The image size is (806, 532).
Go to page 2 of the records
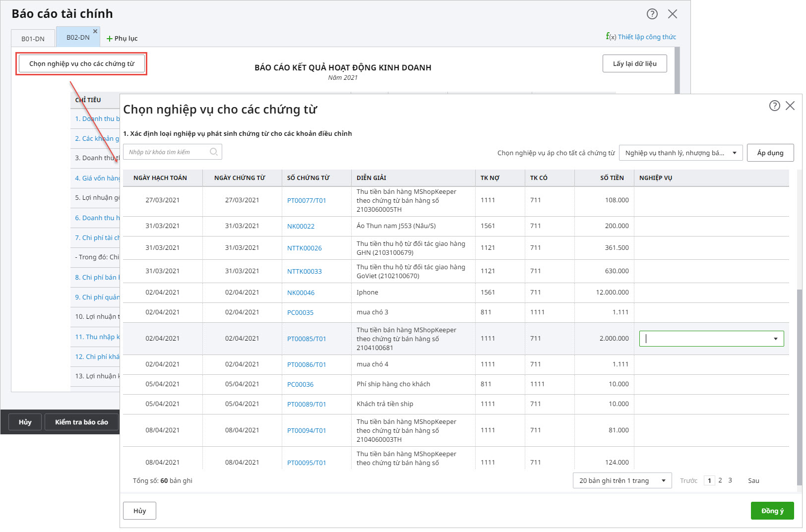tap(720, 480)
